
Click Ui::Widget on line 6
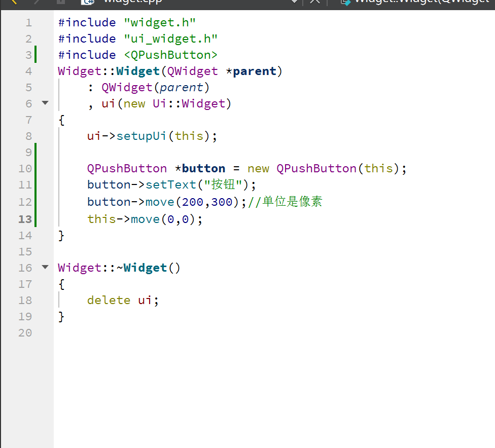click(x=189, y=104)
